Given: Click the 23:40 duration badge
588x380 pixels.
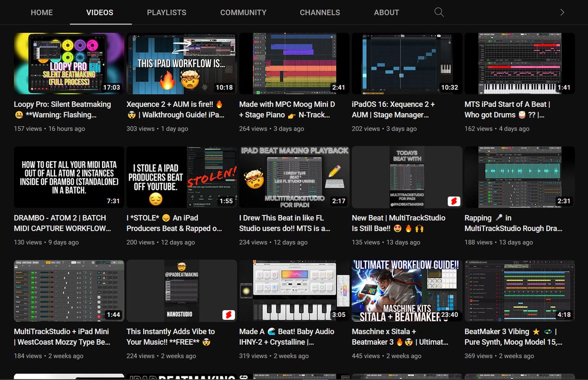Looking at the screenshot, I should [x=449, y=315].
